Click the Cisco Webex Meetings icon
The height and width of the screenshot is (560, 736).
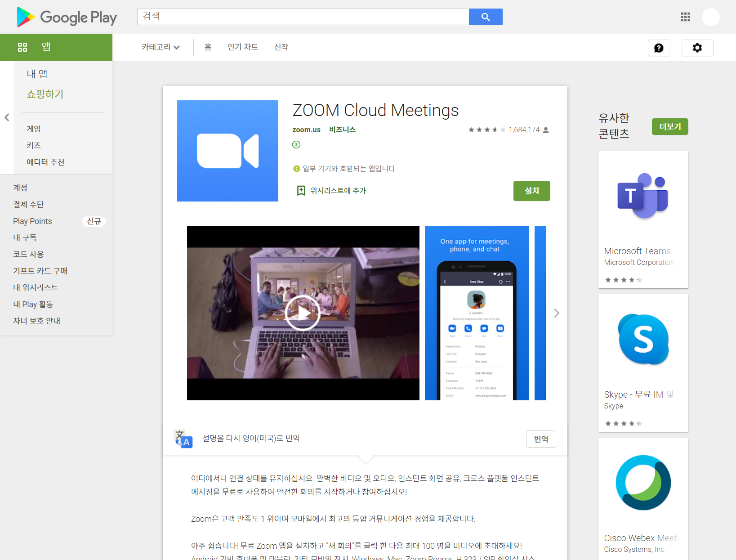coord(643,483)
